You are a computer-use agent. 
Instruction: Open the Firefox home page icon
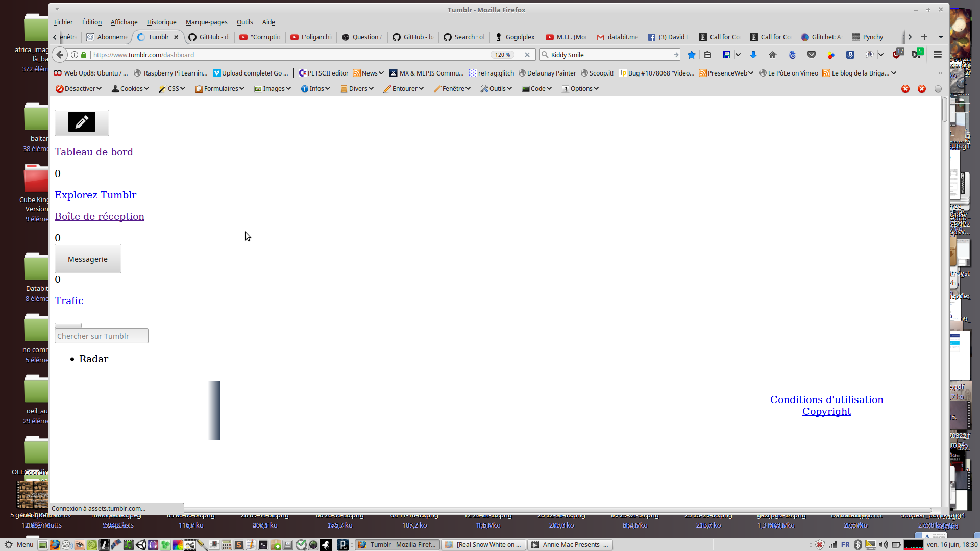point(772,55)
